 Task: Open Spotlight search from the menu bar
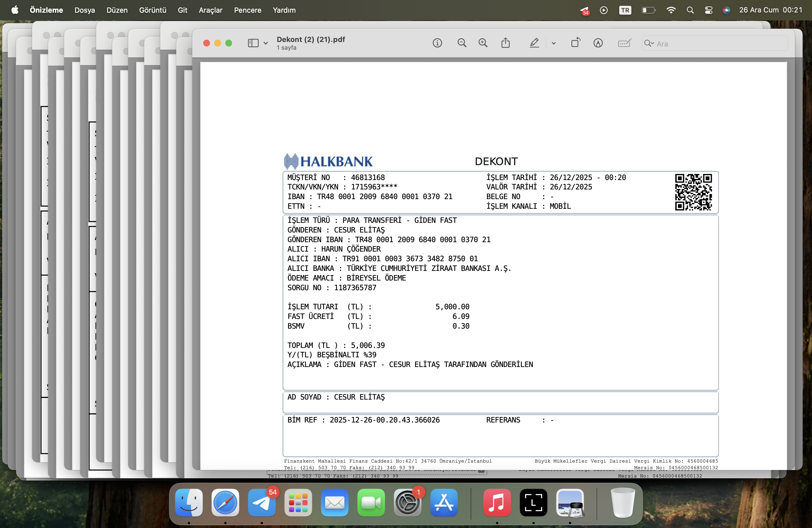point(690,10)
